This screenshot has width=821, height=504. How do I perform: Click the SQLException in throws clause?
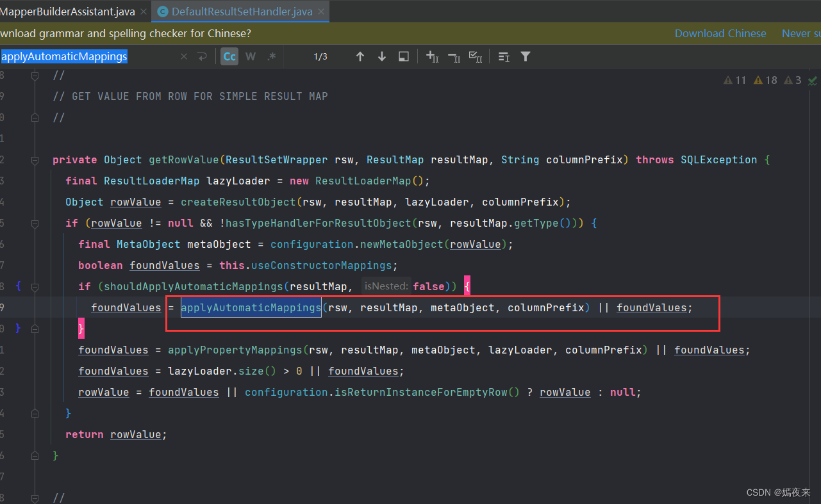coord(718,159)
